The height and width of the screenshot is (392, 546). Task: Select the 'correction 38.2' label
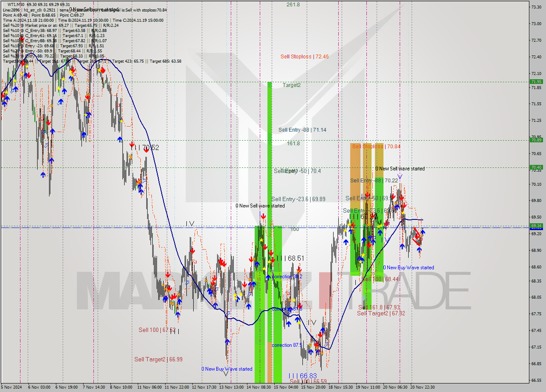click(287, 277)
